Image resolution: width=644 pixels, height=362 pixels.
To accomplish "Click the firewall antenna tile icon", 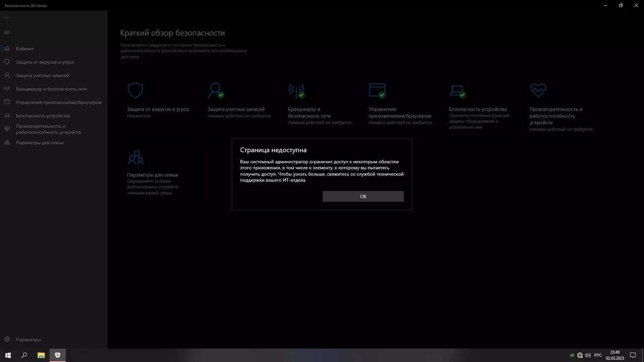I will click(x=296, y=90).
